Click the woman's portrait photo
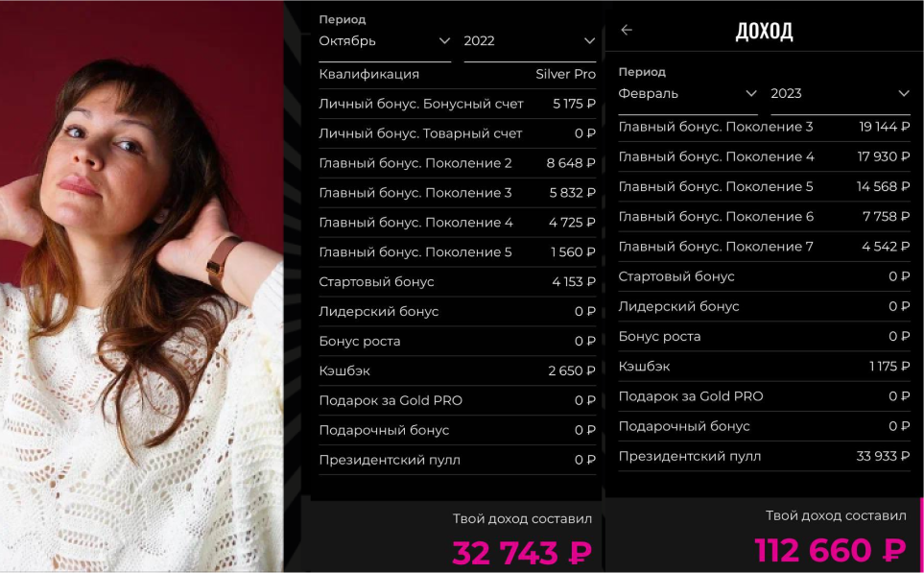 click(141, 286)
